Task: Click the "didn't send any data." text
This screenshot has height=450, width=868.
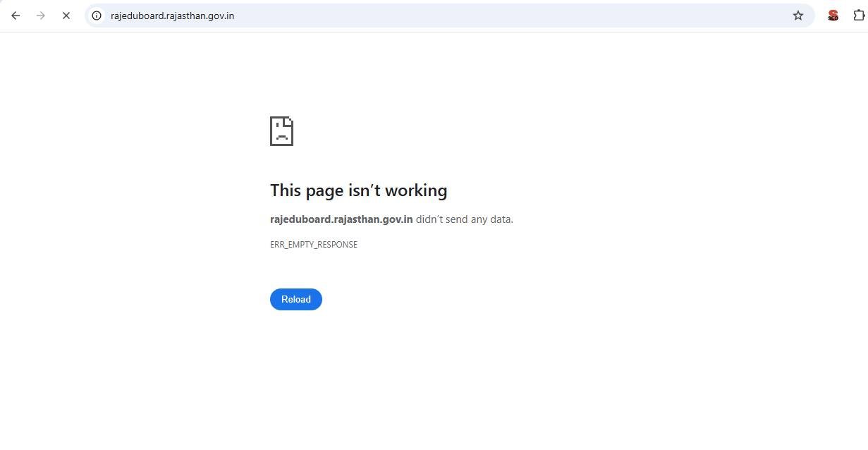Action: (x=465, y=219)
